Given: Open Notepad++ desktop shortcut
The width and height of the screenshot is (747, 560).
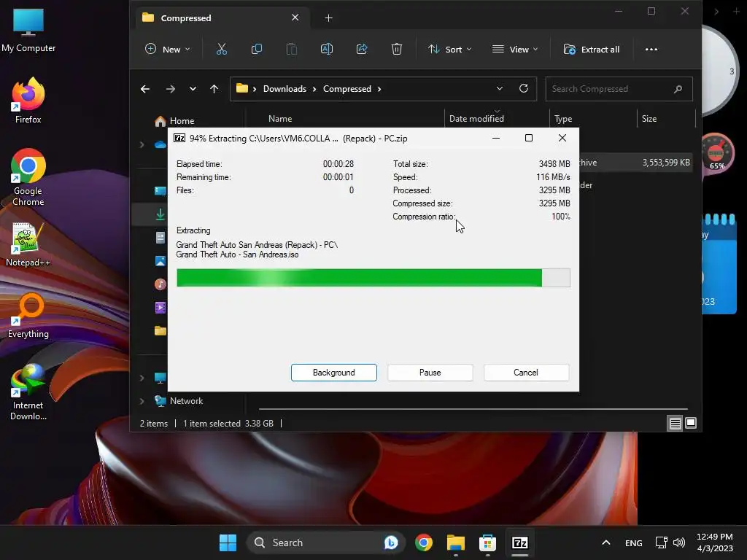Looking at the screenshot, I should click(x=28, y=244).
